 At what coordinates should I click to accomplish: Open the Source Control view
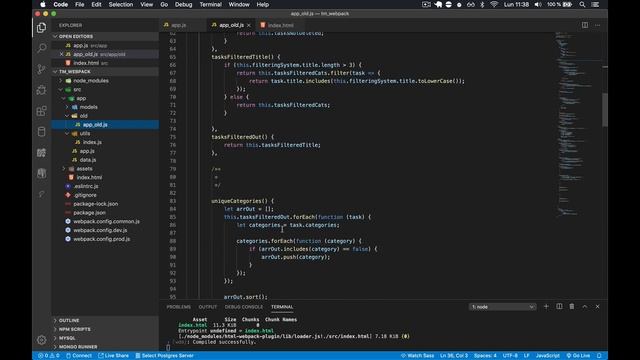click(x=41, y=69)
